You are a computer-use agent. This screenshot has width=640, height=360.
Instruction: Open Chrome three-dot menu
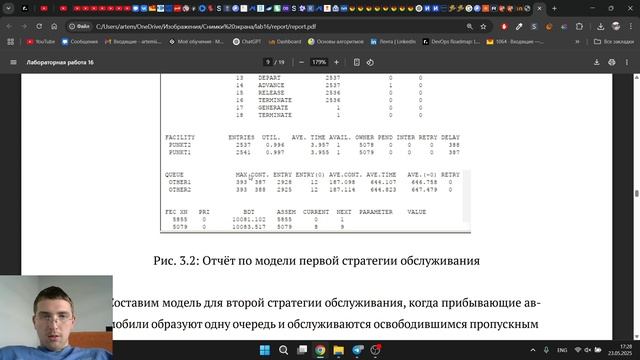(x=631, y=27)
